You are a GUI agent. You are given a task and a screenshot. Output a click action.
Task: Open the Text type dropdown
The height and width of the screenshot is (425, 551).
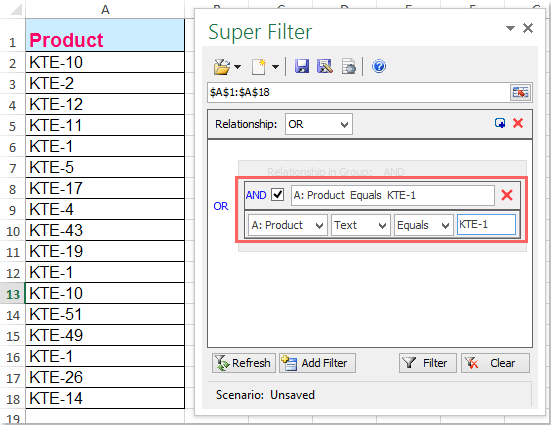[361, 225]
